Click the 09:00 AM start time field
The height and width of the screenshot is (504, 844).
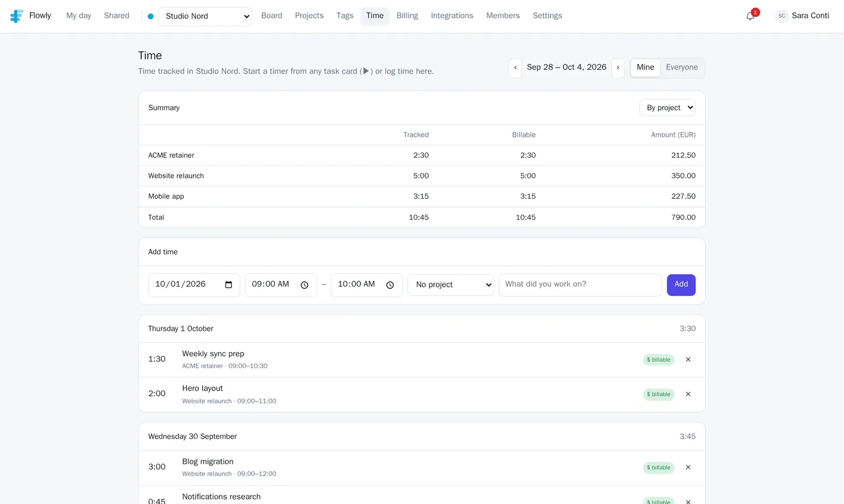(281, 285)
